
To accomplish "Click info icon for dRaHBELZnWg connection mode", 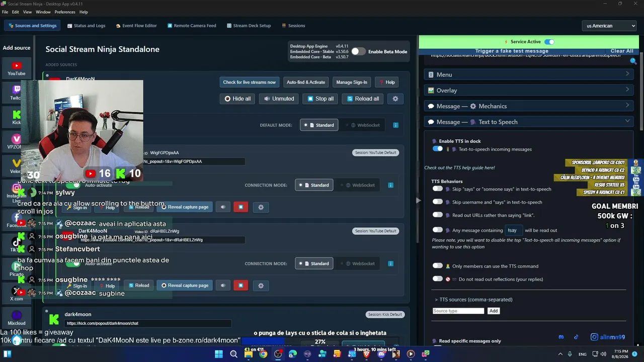I will [390, 263].
